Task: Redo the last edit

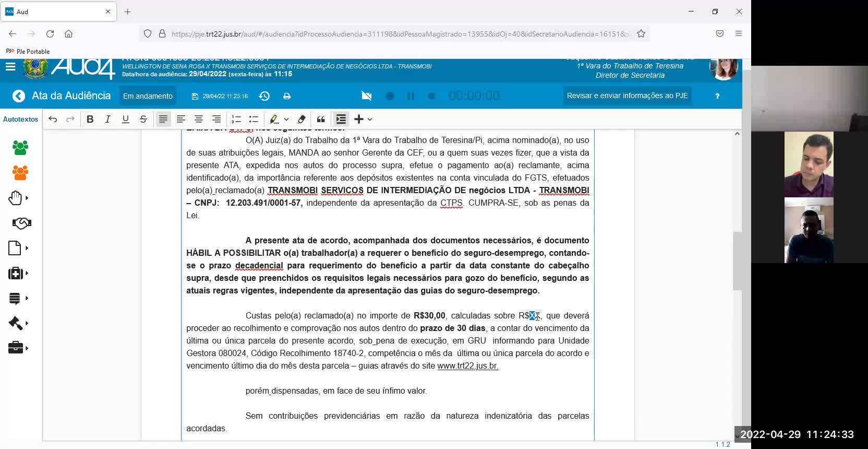Action: 70,119
